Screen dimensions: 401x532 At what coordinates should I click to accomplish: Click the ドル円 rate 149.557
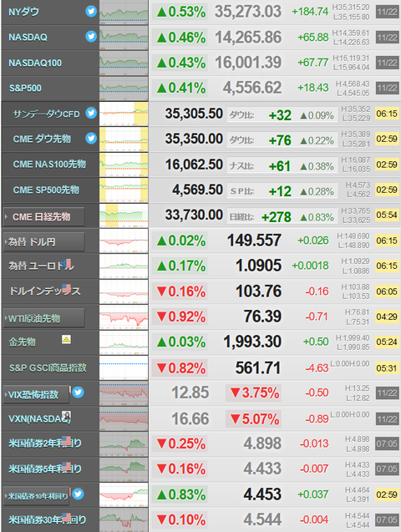pyautogui.click(x=254, y=241)
